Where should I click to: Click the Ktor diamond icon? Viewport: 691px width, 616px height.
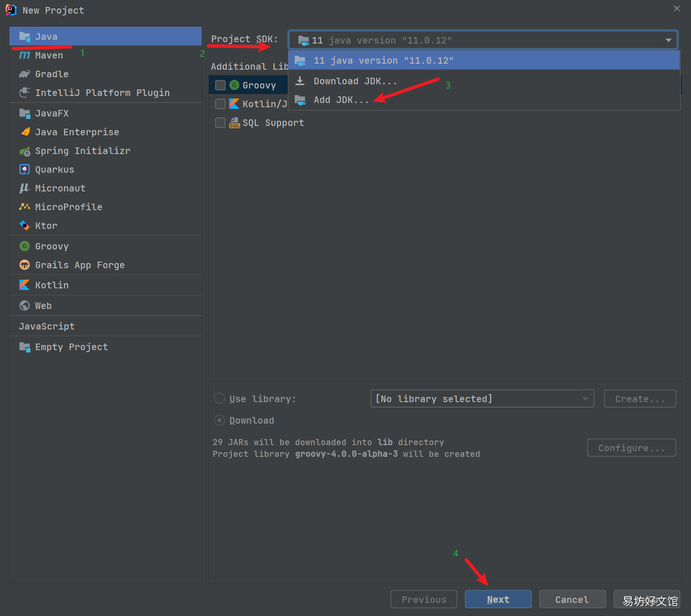point(24,226)
